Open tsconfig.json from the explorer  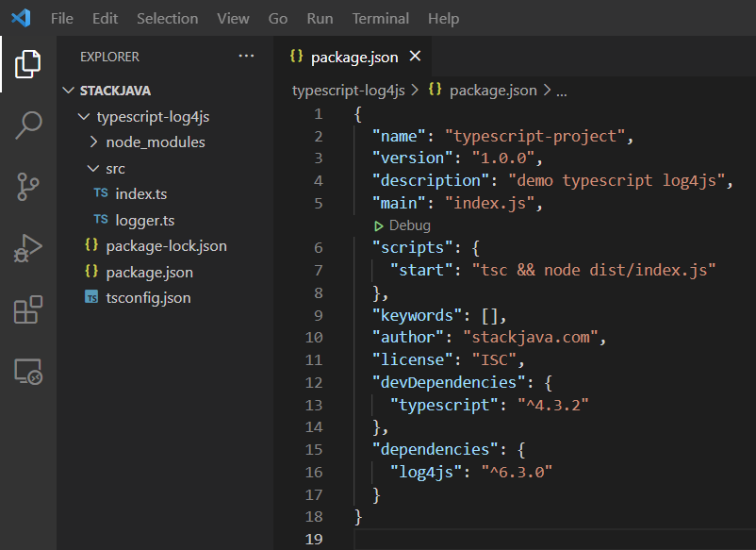149,298
